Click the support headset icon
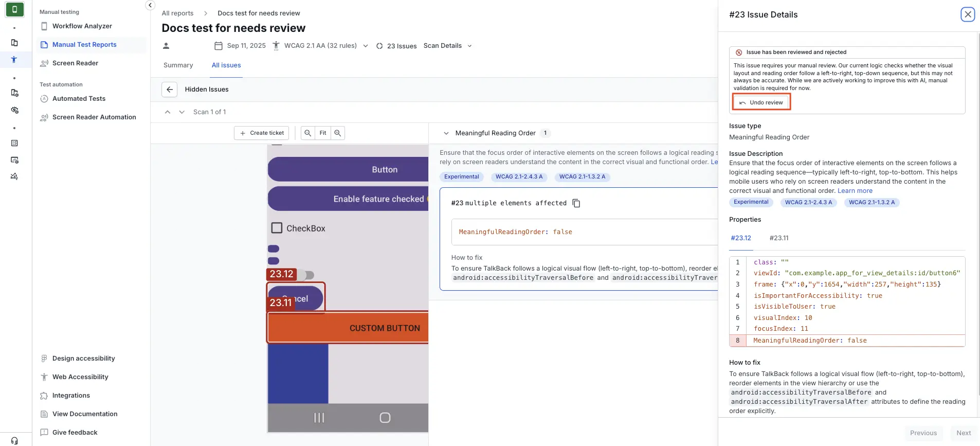Viewport: 980px width, 446px height. tap(14, 440)
